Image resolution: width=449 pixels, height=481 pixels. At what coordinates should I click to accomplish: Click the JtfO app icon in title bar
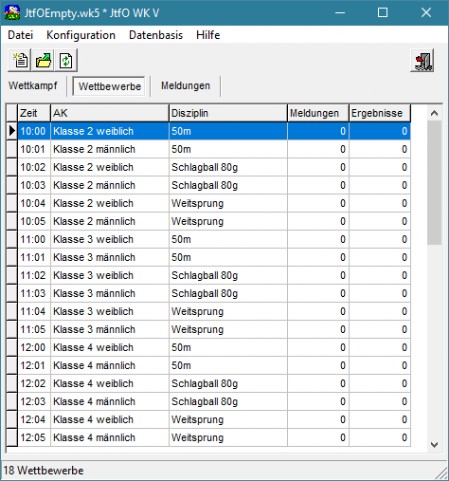click(12, 13)
